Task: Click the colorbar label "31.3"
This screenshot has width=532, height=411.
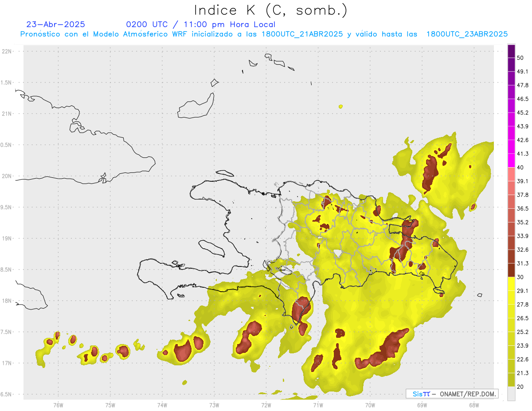Action: click(x=523, y=263)
